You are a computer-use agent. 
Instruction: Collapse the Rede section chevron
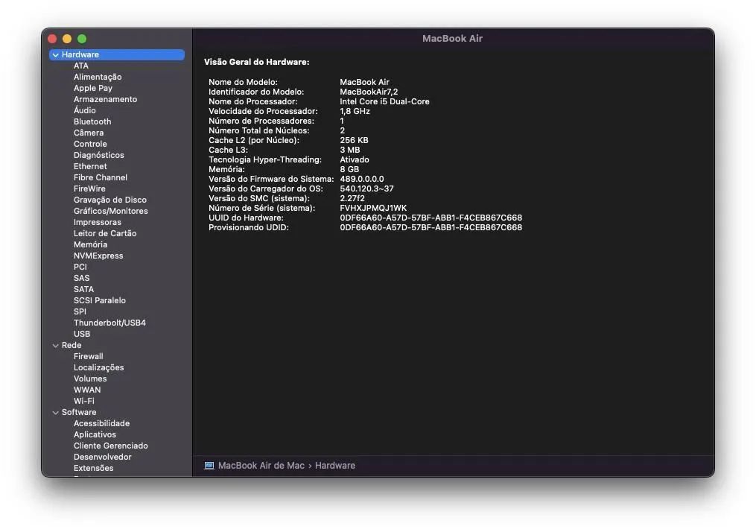coord(55,345)
